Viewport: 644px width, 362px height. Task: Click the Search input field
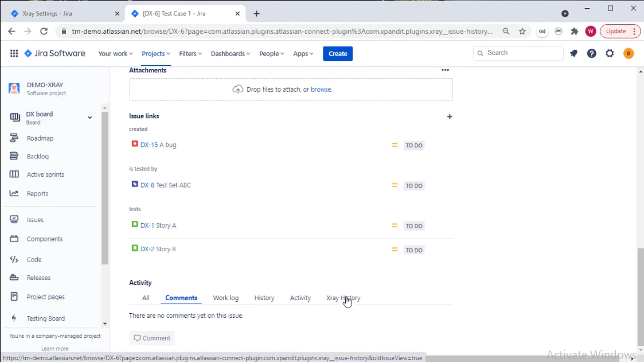(522, 53)
